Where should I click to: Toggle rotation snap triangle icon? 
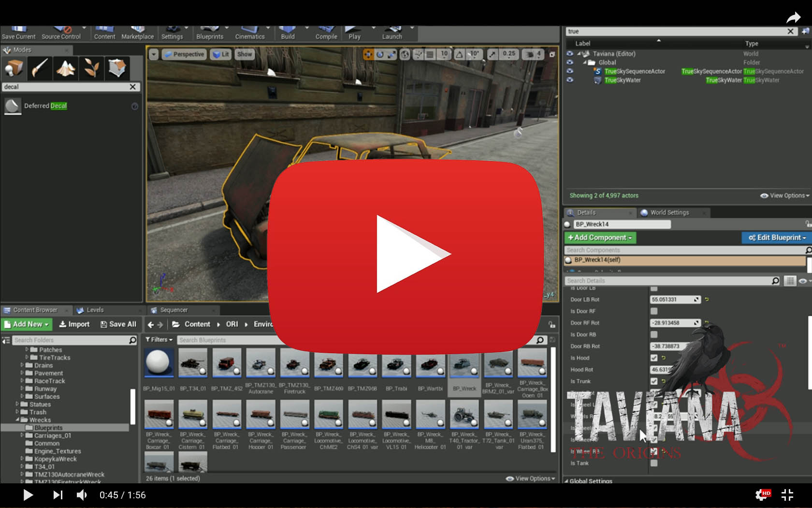tap(460, 54)
